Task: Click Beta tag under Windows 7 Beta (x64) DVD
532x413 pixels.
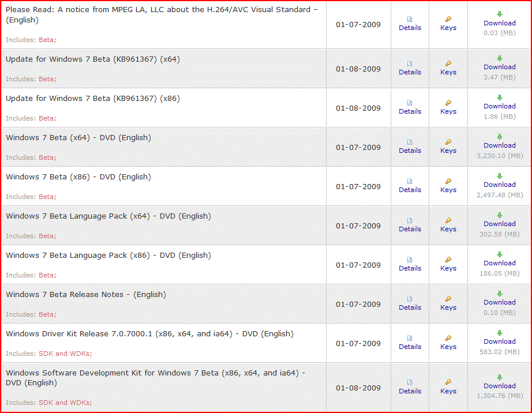Action: coord(47,157)
